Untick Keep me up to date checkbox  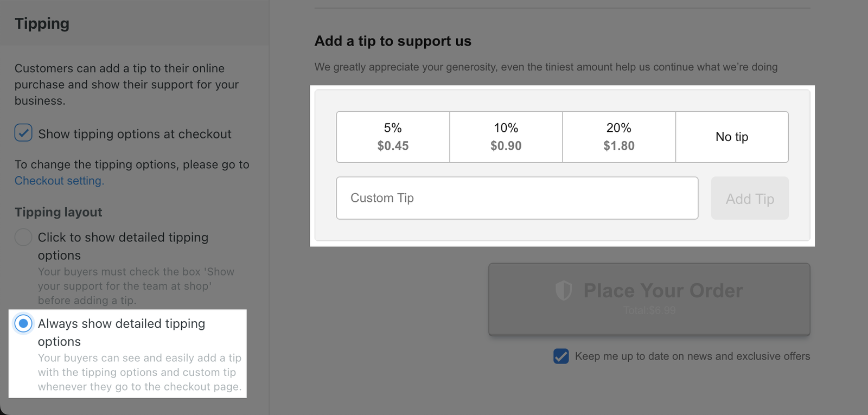click(x=561, y=356)
